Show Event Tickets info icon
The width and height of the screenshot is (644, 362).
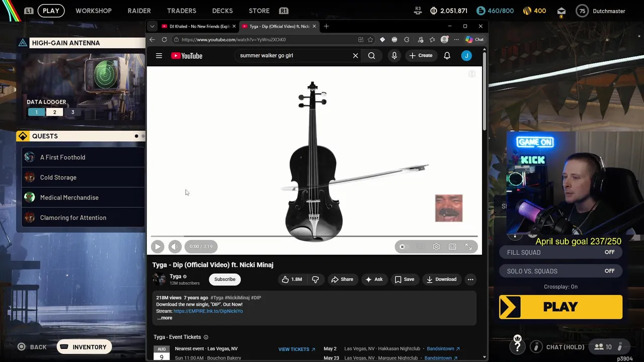click(x=206, y=337)
